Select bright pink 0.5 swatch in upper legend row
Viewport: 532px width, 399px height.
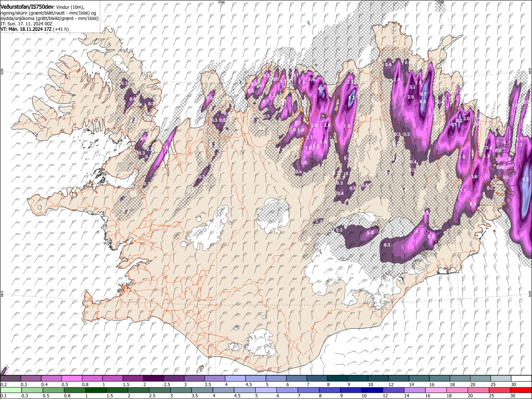[72, 379]
